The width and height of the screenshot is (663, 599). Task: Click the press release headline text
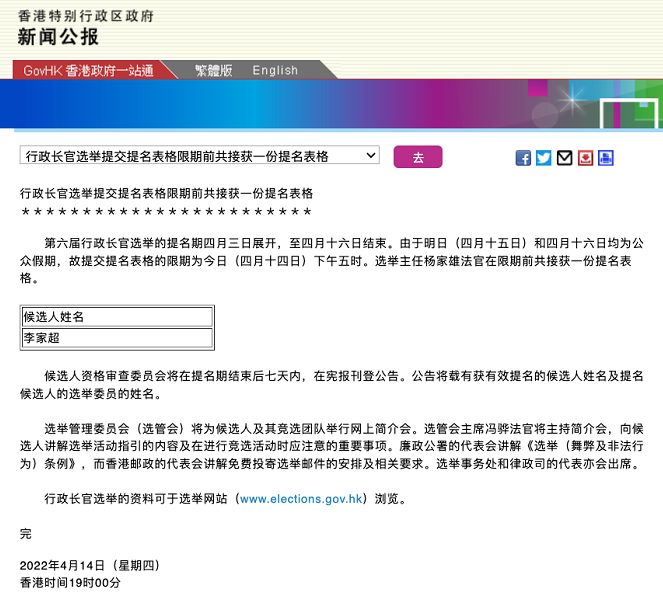167,192
